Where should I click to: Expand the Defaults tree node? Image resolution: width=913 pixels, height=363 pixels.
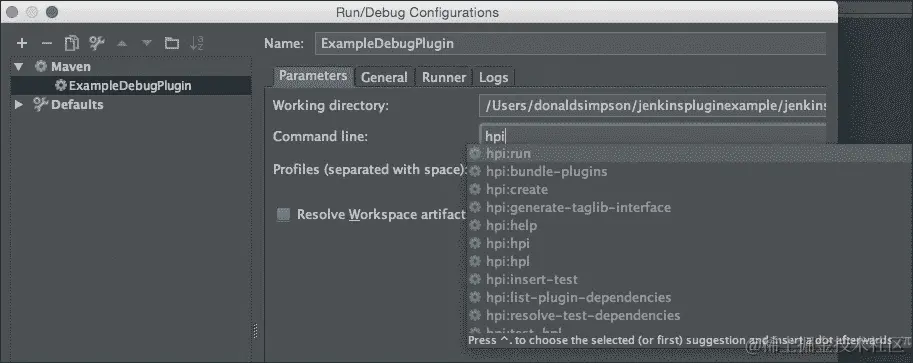tap(19, 105)
